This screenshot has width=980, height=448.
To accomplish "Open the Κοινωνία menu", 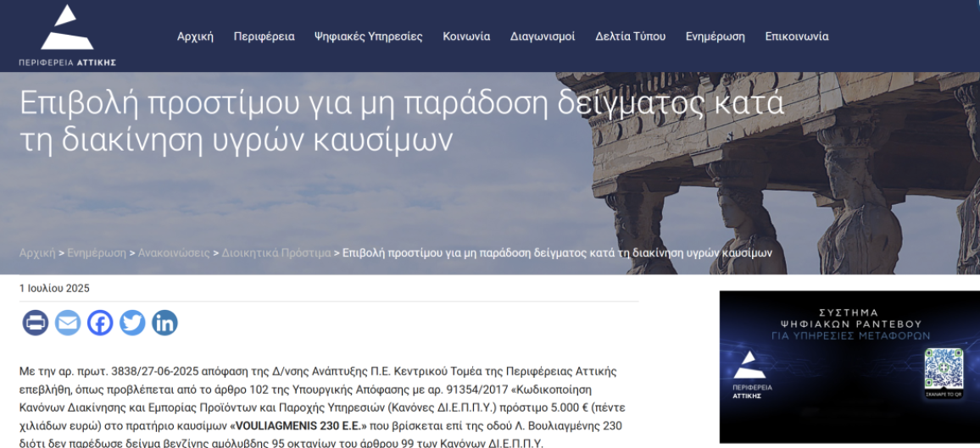I will tap(466, 36).
